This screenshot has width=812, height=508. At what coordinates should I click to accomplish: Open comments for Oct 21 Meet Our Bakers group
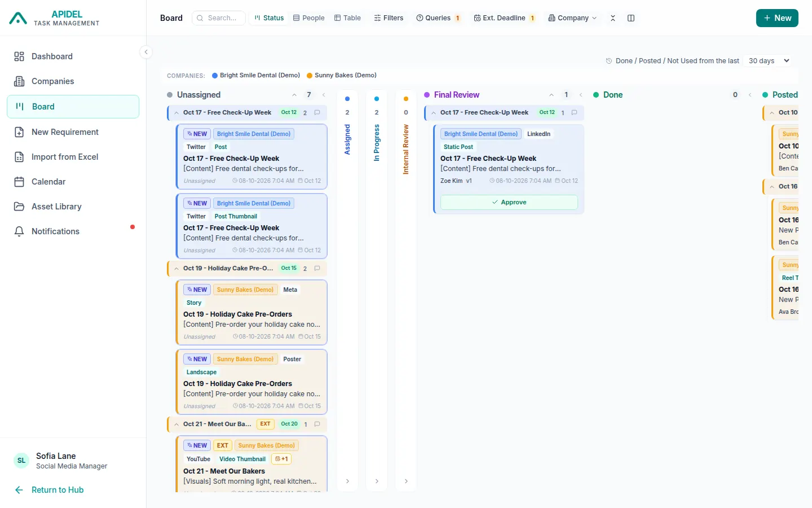317,424
